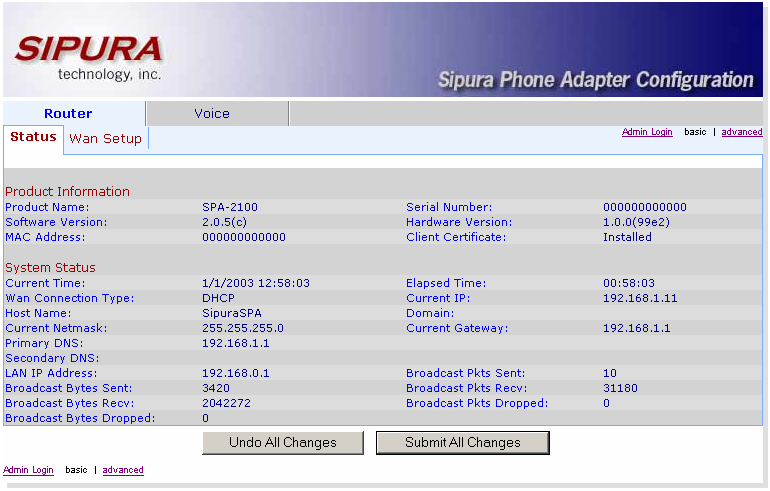This screenshot has width=770, height=491.
Task: Click the Primary DNS: label
Action: (x=44, y=343)
